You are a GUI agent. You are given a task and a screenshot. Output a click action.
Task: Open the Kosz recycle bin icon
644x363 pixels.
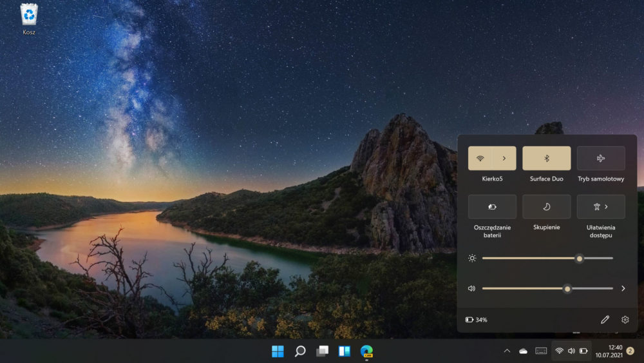pos(29,19)
